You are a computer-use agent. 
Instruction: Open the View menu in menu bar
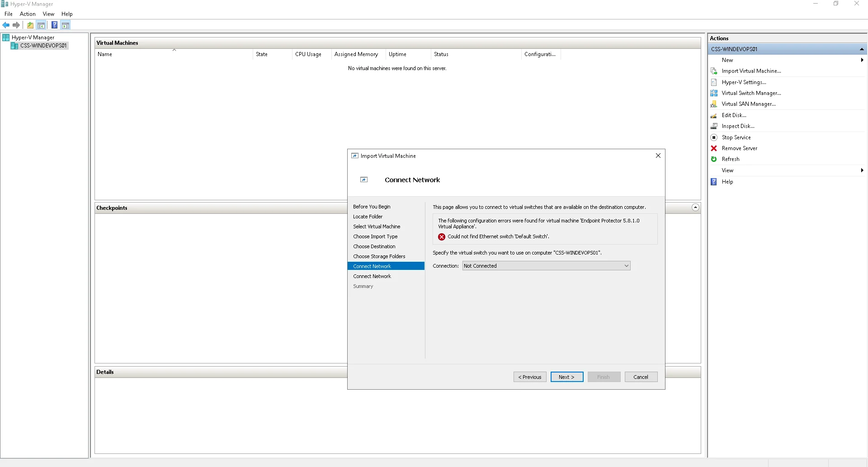tap(48, 14)
